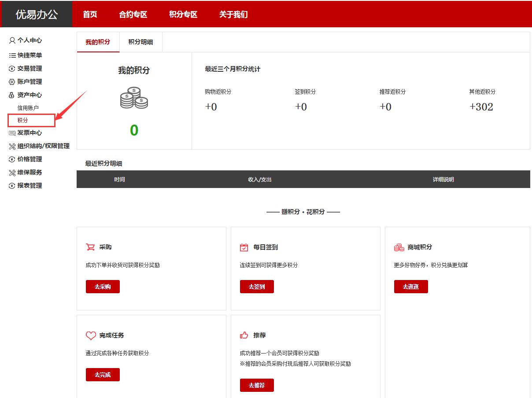Click the thumbs-up icon beside 推荐
Screen dimensions: 532x398
(x=244, y=335)
